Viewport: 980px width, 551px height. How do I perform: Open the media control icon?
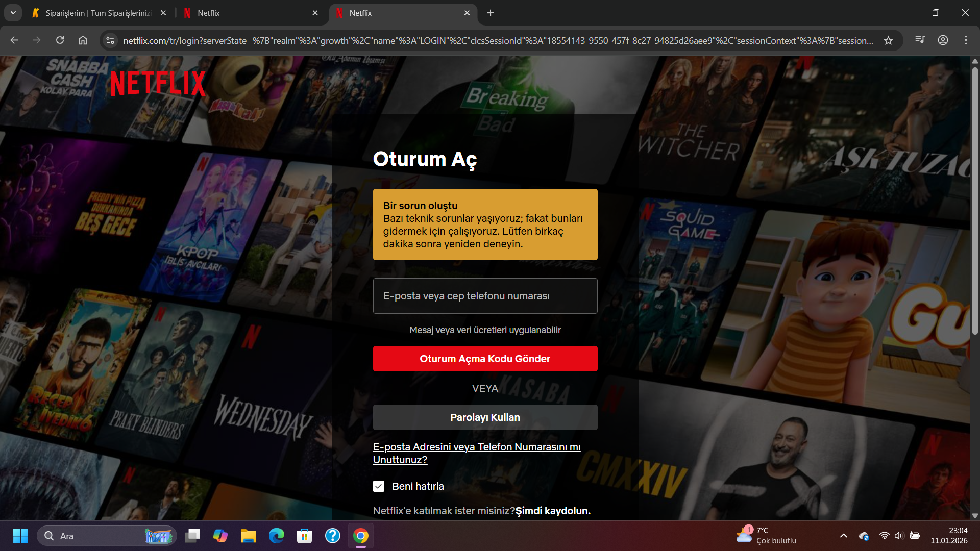tap(920, 40)
